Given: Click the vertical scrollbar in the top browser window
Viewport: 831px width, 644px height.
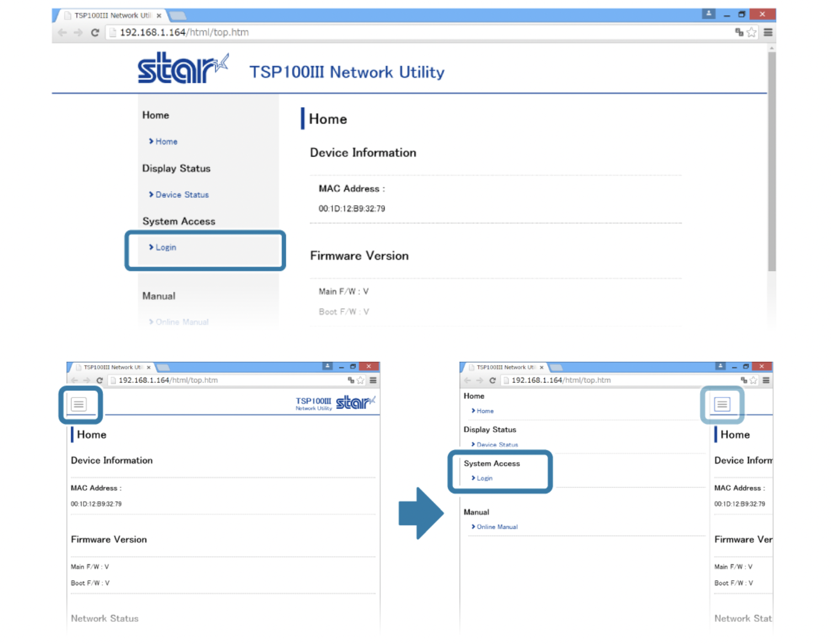Looking at the screenshot, I should 771,160.
